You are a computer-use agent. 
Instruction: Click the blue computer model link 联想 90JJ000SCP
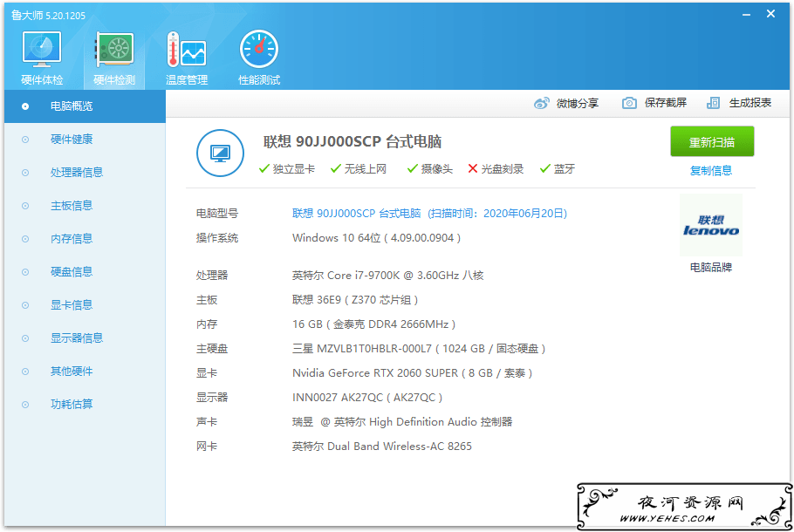click(429, 214)
